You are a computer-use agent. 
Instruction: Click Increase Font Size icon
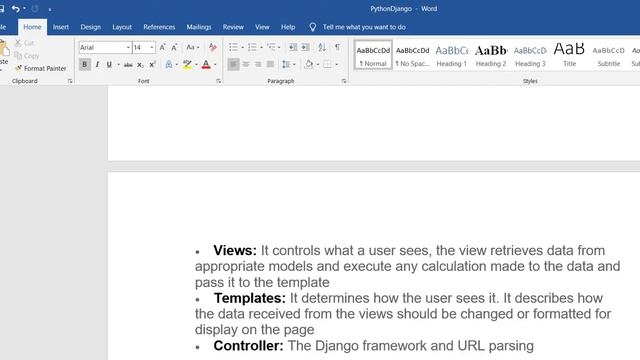[162, 47]
